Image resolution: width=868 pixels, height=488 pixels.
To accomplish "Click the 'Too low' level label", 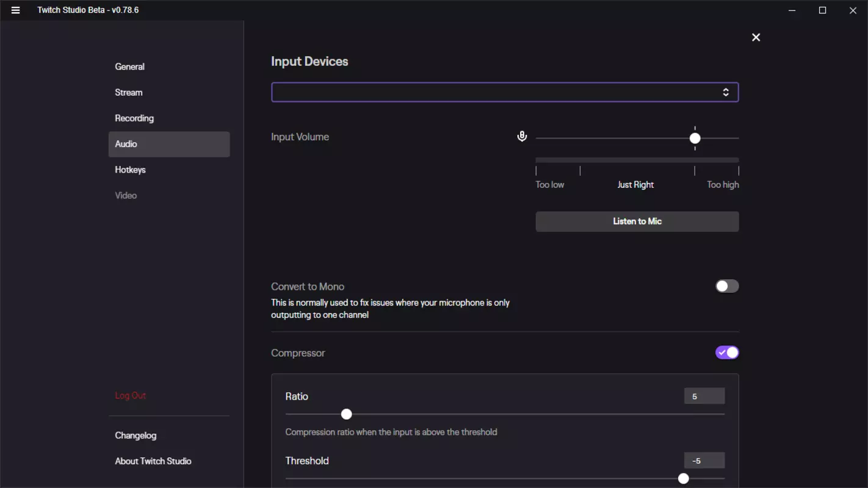I will 550,185.
